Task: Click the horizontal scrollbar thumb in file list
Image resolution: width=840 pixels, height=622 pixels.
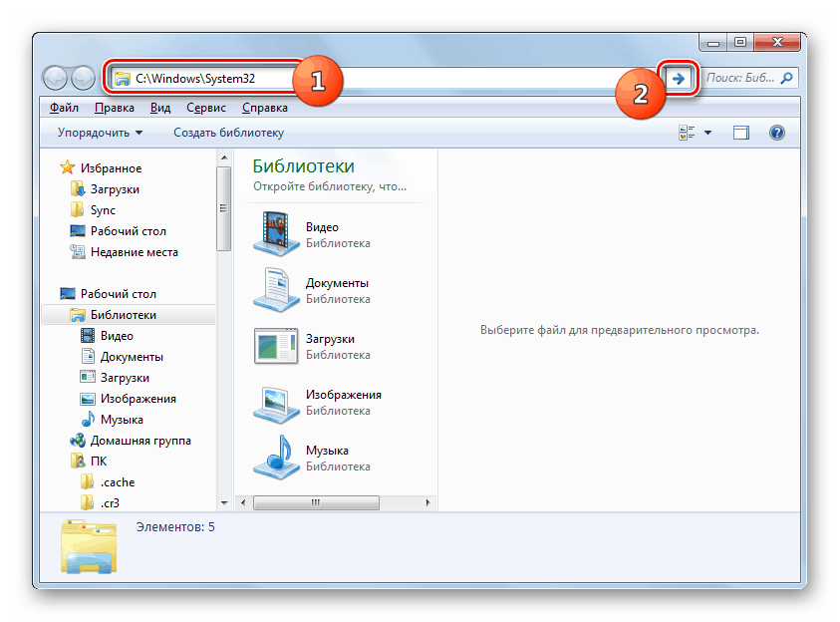Action: click(x=316, y=502)
